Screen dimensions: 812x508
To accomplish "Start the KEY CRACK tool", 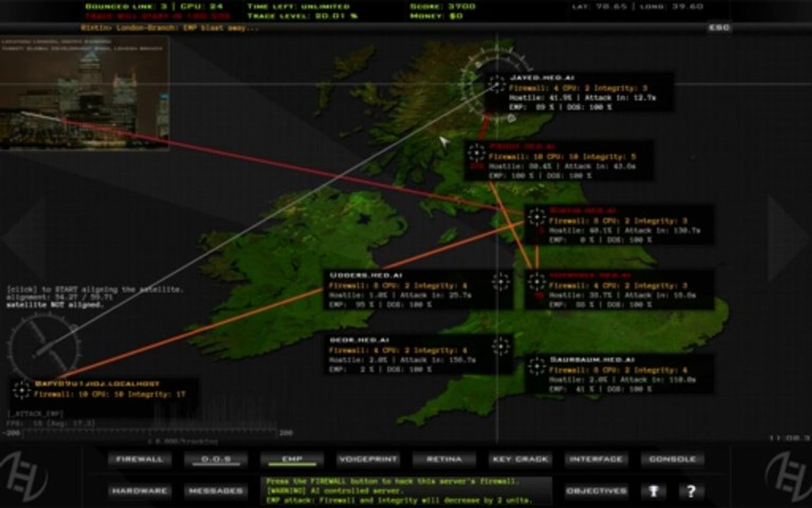I will [520, 459].
